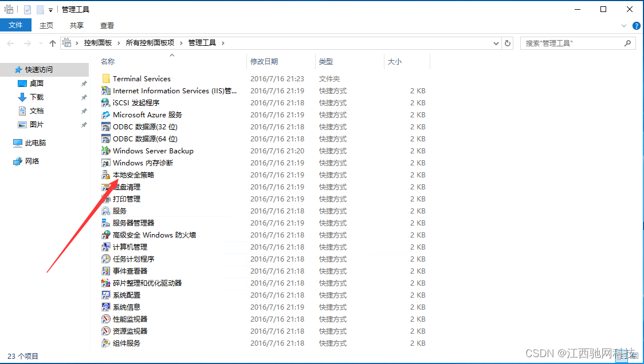Open the 文件 menu
Screen dimensions: 644x364
point(15,25)
